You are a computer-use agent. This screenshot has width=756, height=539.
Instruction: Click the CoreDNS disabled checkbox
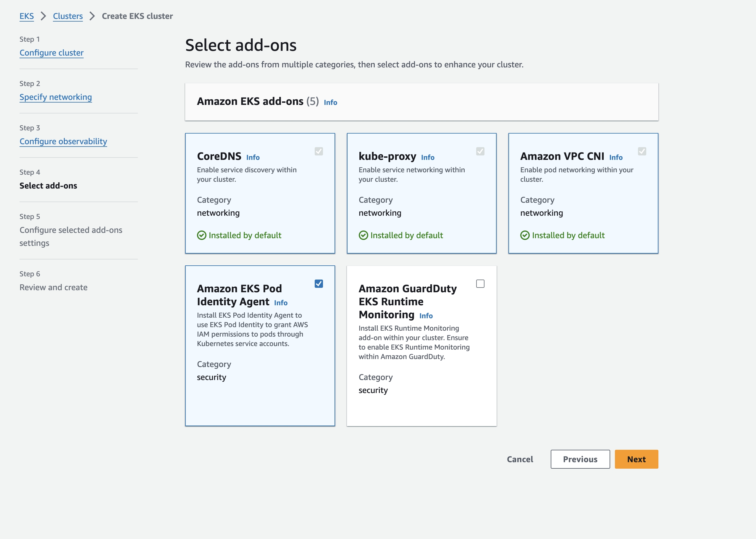point(319,151)
